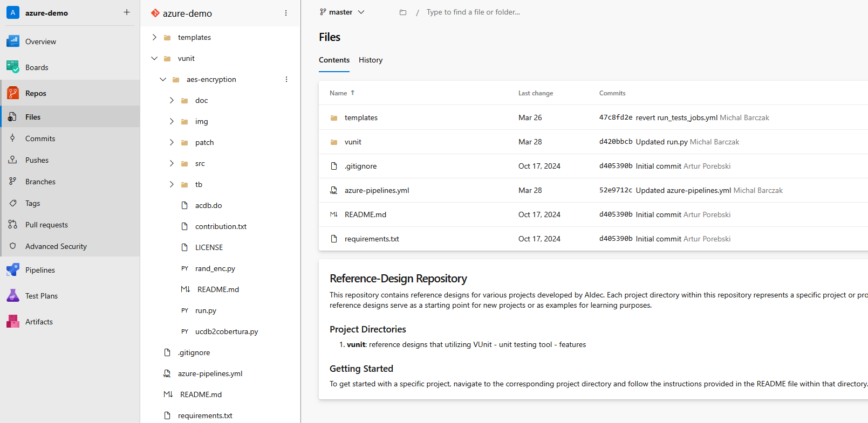Select azure-pipelines.yml in the file tree
The image size is (868, 423).
(210, 373)
